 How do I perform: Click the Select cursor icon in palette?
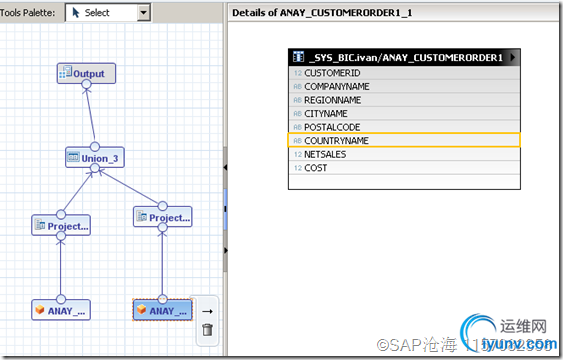[75, 13]
